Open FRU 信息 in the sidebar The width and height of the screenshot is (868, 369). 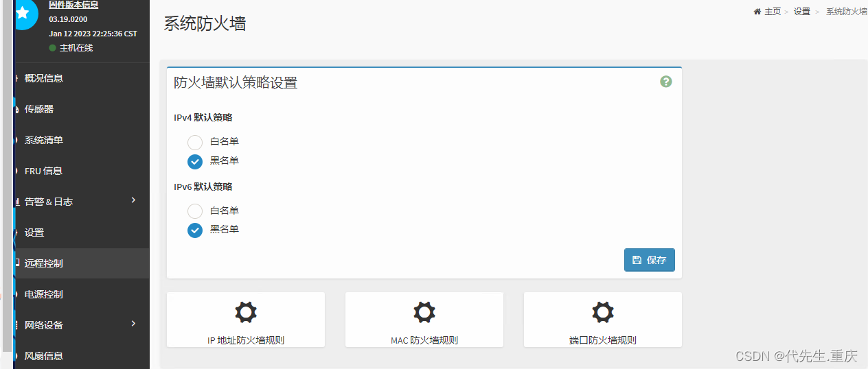tap(81, 171)
